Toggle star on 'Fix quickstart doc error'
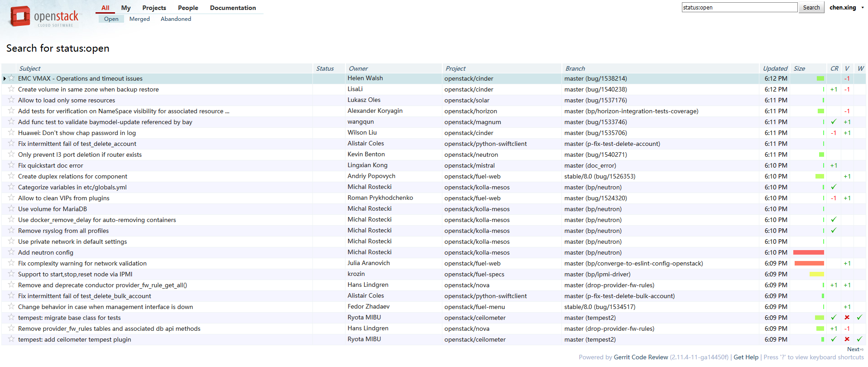The height and width of the screenshot is (367, 868). pyautogui.click(x=11, y=165)
